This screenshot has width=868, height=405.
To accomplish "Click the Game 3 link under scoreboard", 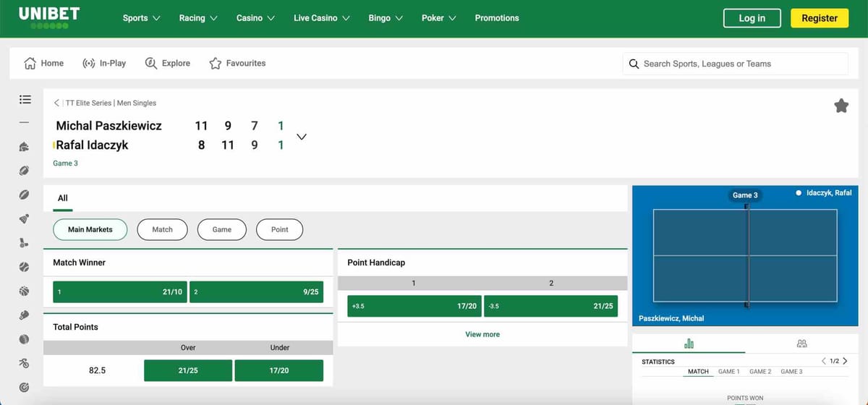I will [x=65, y=163].
